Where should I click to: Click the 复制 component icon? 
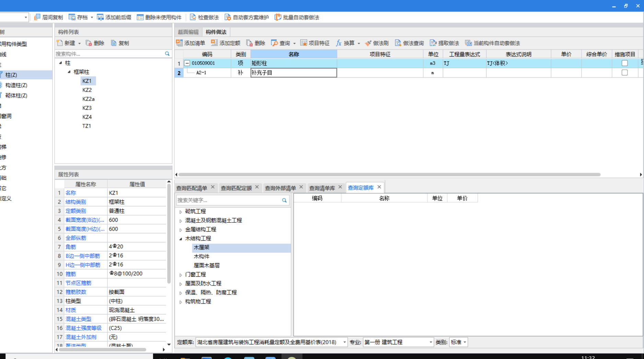(114, 43)
